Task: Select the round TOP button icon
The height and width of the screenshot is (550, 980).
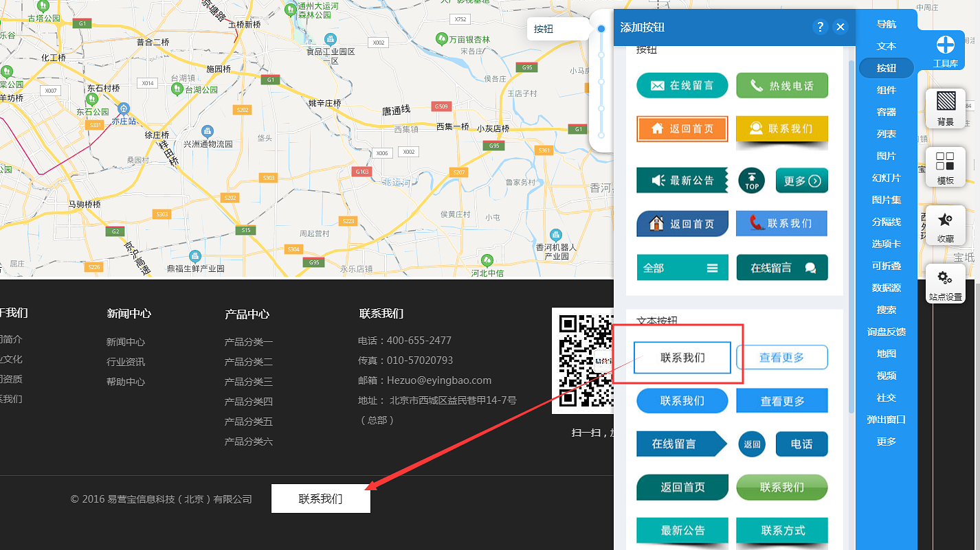Action: tap(752, 181)
